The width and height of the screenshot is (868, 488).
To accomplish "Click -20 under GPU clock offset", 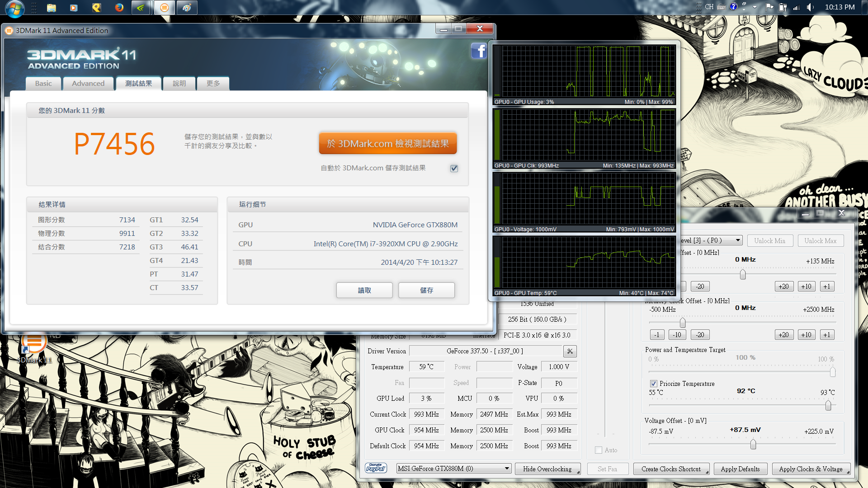I will [x=700, y=286].
